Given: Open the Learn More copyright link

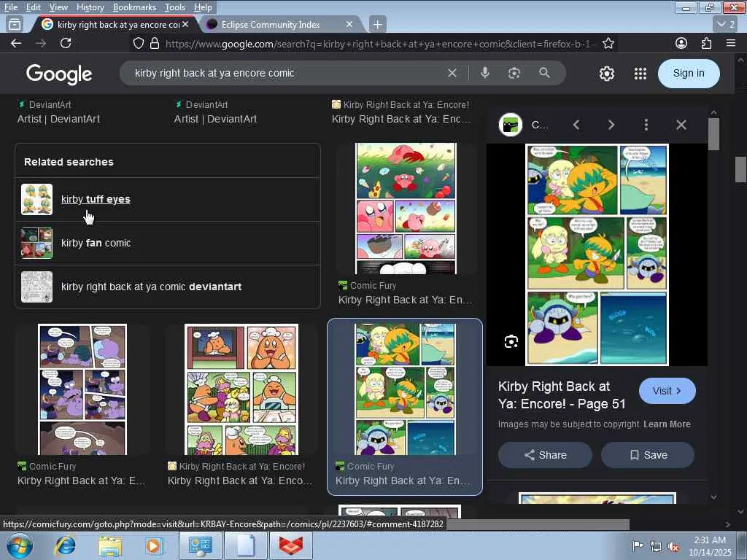Looking at the screenshot, I should tap(667, 424).
